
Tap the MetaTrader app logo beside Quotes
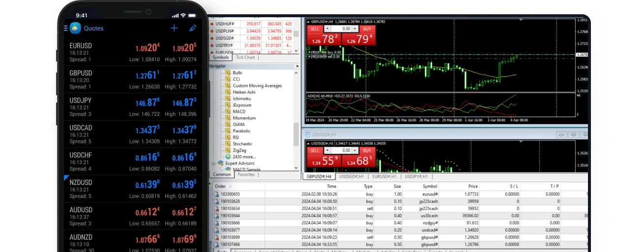pyautogui.click(x=75, y=28)
